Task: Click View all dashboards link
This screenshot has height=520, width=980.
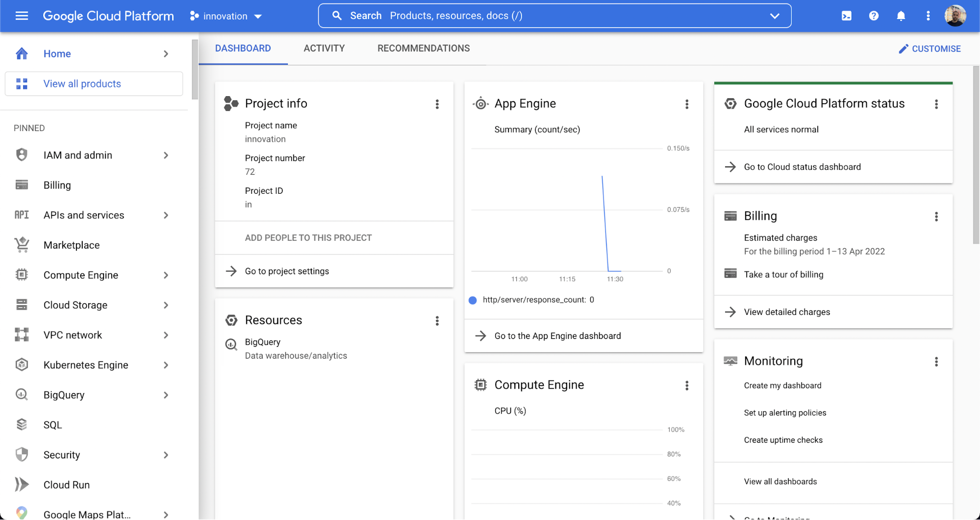Action: pyautogui.click(x=780, y=481)
